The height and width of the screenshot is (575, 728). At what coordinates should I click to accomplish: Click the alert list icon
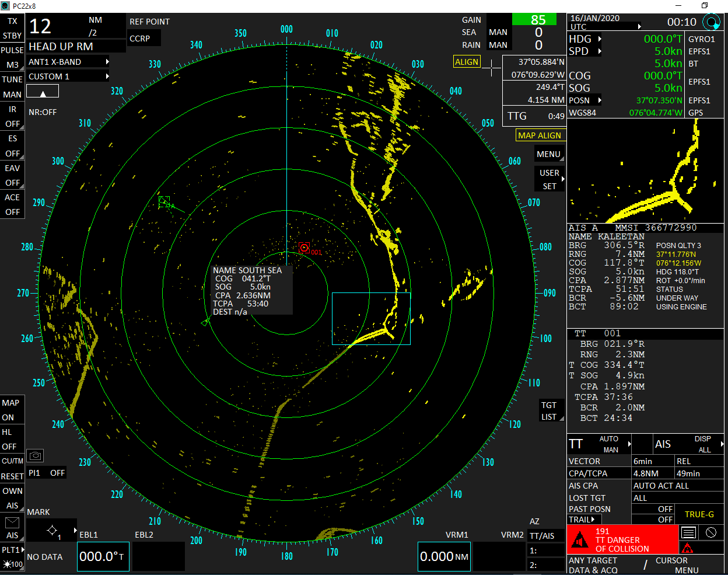point(689,532)
